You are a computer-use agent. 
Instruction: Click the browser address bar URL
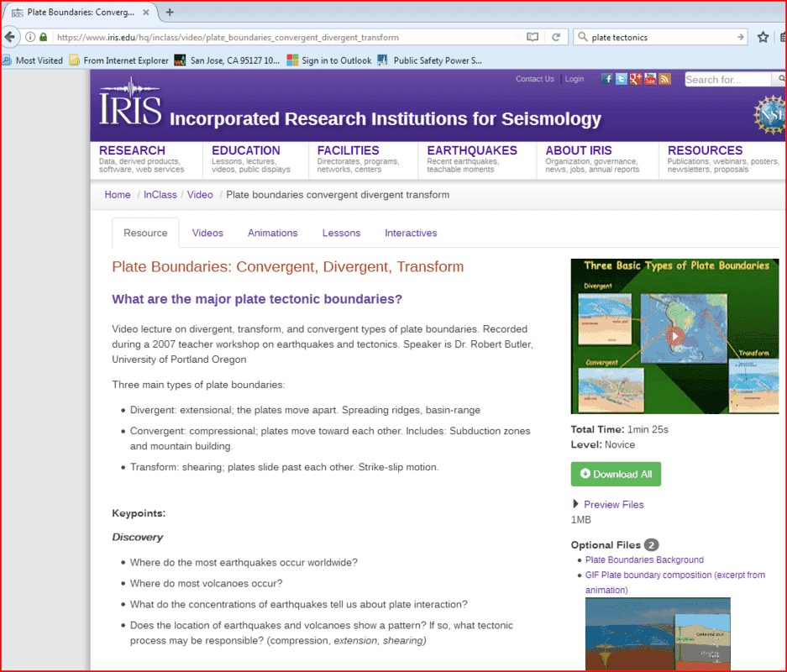[228, 37]
